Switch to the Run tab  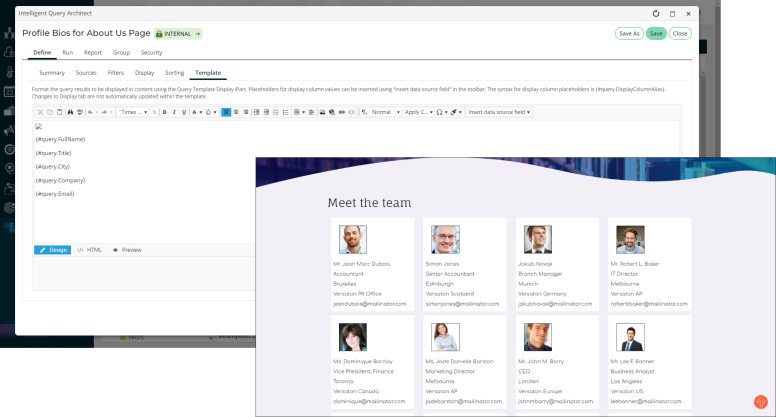(67, 52)
